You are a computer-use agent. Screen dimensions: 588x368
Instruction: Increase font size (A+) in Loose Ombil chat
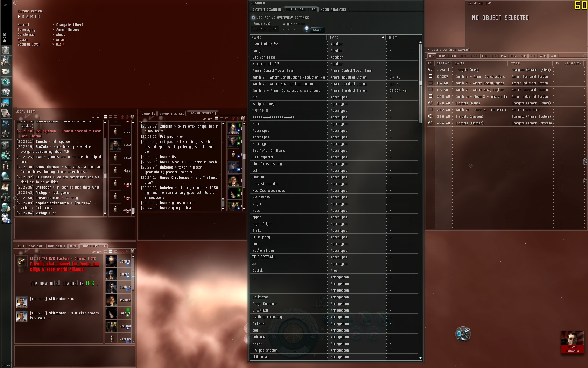pos(99,252)
